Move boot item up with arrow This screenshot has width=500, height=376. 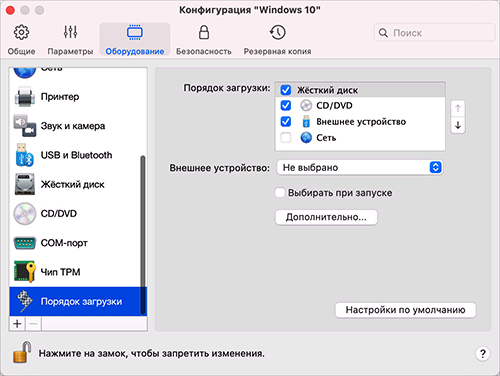point(458,108)
